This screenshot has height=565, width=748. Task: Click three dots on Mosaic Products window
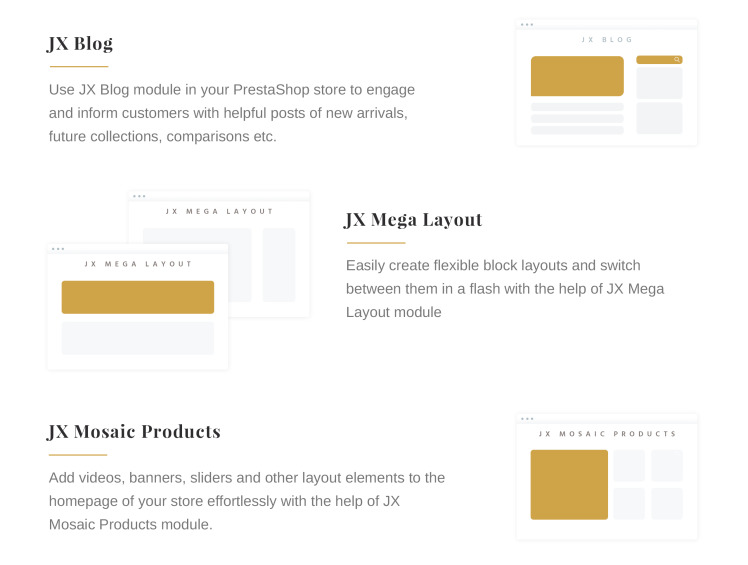click(x=527, y=419)
